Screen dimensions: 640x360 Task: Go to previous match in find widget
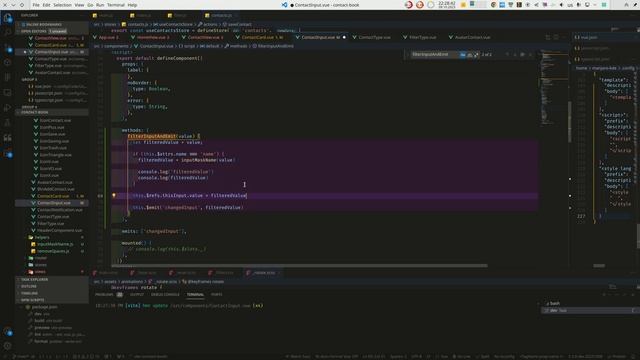click(x=507, y=54)
